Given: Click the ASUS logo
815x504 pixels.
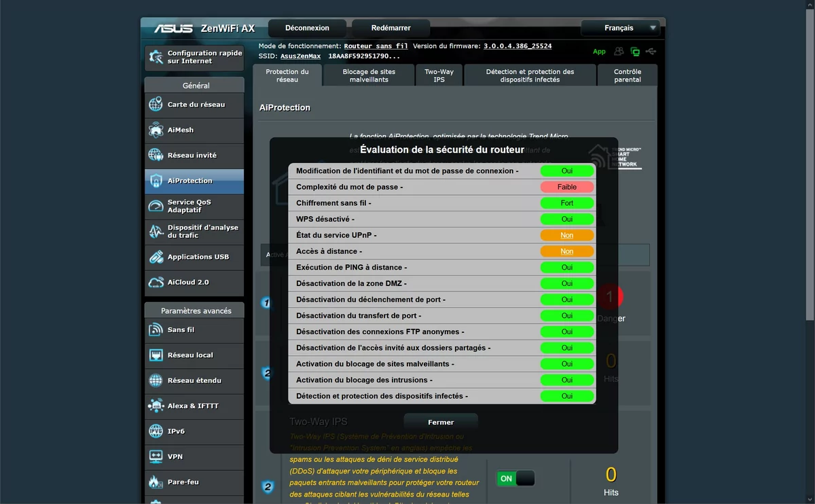Looking at the screenshot, I should [173, 29].
